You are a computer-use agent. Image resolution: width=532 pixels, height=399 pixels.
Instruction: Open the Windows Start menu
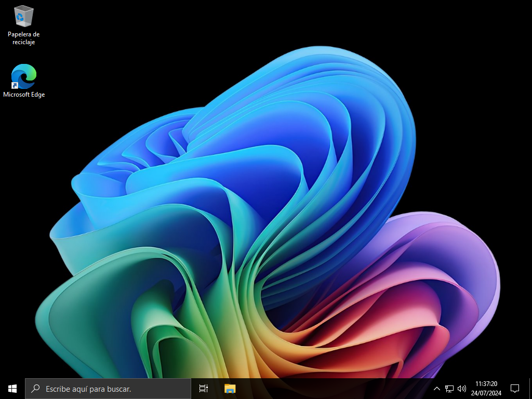click(x=12, y=389)
